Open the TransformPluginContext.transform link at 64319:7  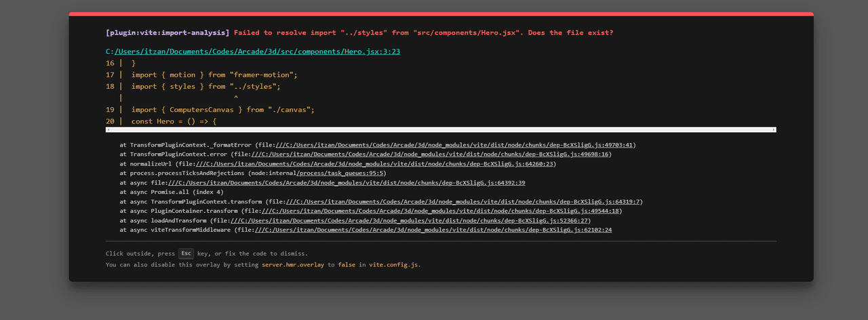tap(464, 202)
